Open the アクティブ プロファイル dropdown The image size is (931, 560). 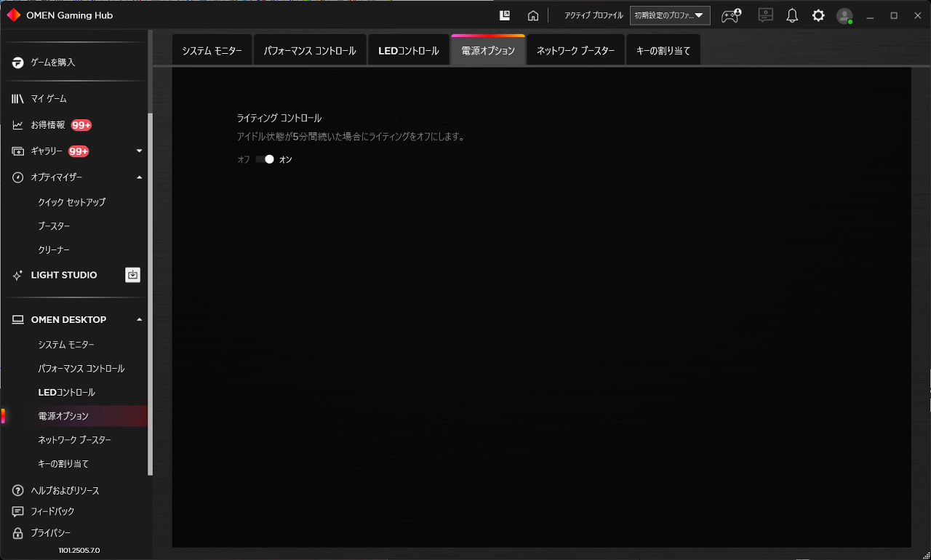[670, 15]
